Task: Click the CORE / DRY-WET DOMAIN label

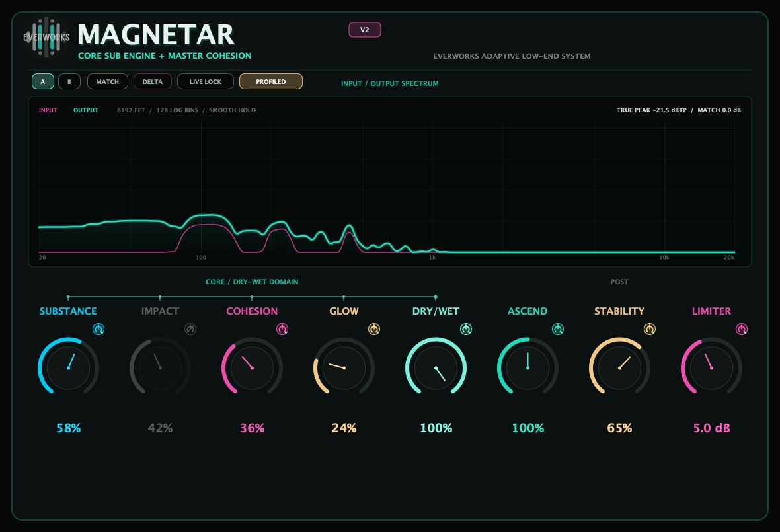Action: (253, 282)
